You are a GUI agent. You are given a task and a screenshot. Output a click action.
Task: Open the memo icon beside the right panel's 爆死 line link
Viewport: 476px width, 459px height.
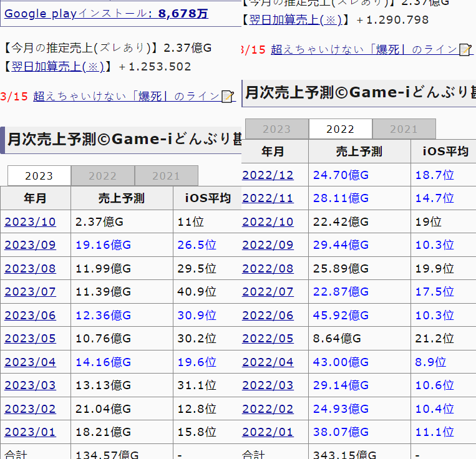[465, 50]
